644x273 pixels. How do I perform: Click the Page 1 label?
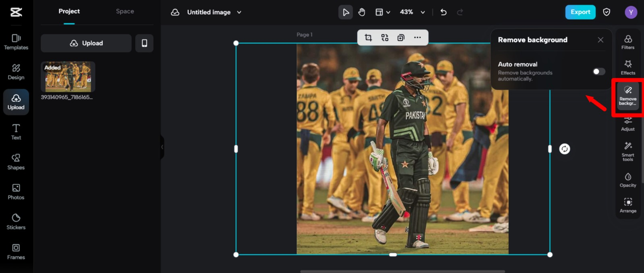[304, 35]
